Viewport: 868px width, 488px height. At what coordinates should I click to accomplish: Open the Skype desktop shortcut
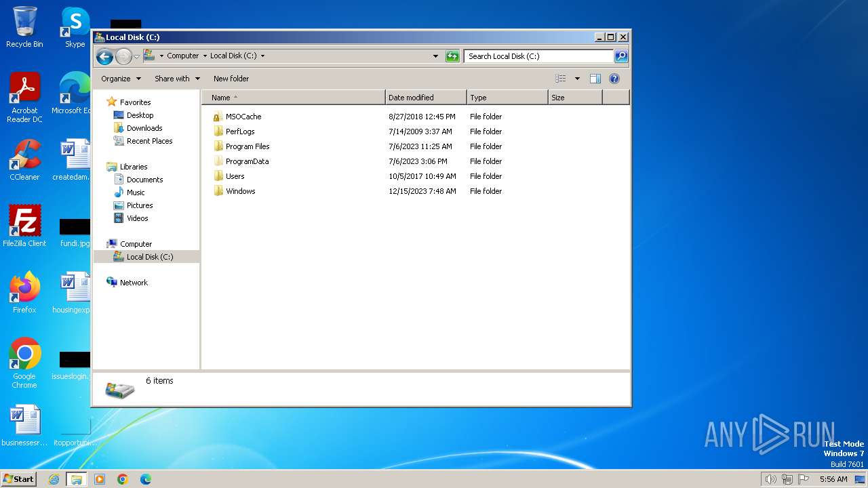[x=75, y=27]
